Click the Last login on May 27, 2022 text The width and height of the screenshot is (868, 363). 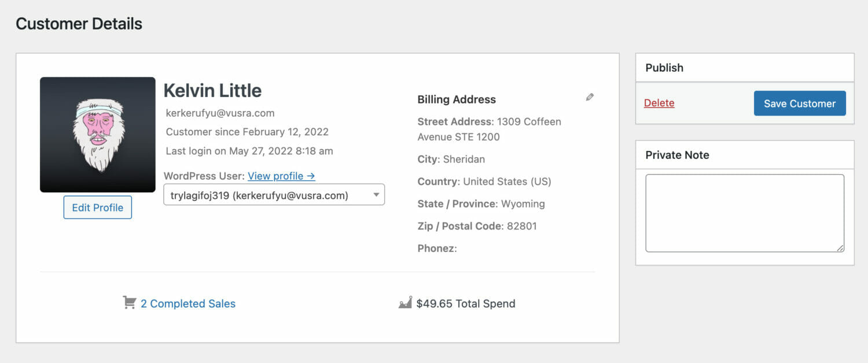tap(249, 151)
